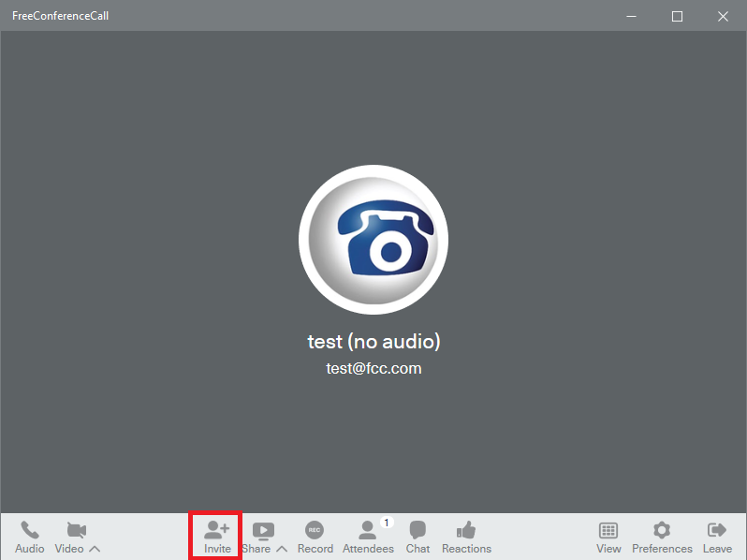Toggle the REC Record button
The width and height of the screenshot is (747, 560).
(x=315, y=531)
